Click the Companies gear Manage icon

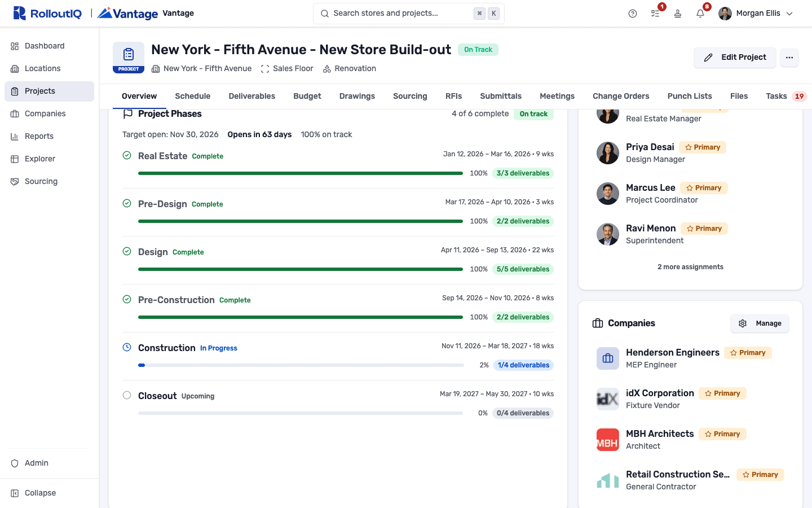pyautogui.click(x=743, y=323)
